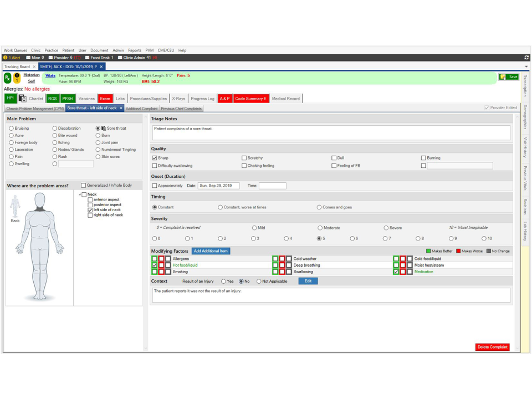Click the Chartlet clipboard icon
The height and width of the screenshot is (399, 532).
22,98
